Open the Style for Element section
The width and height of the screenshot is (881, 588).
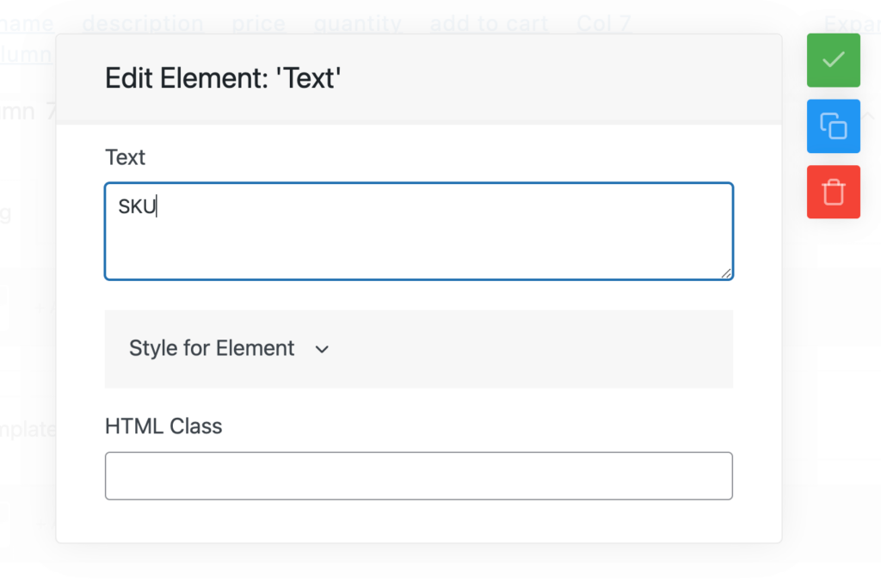pos(212,349)
